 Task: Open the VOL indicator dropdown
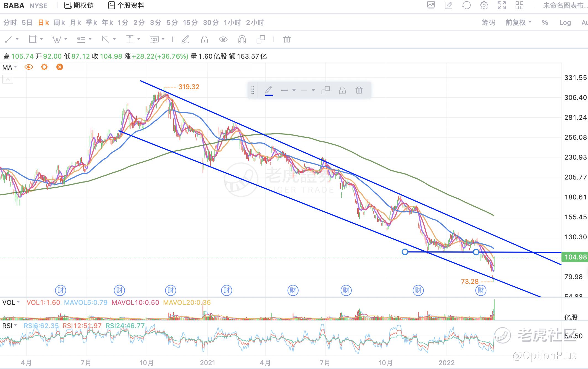pyautogui.click(x=11, y=302)
